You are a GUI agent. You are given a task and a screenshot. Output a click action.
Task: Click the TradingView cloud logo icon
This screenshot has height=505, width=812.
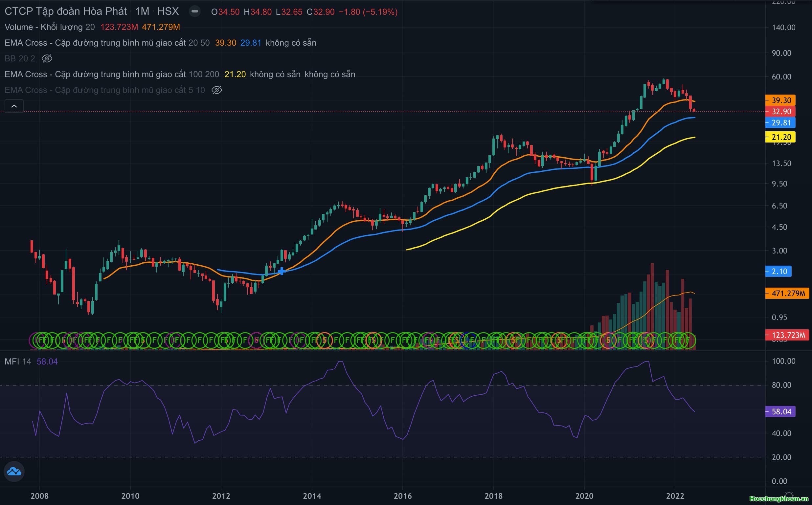coord(14,471)
